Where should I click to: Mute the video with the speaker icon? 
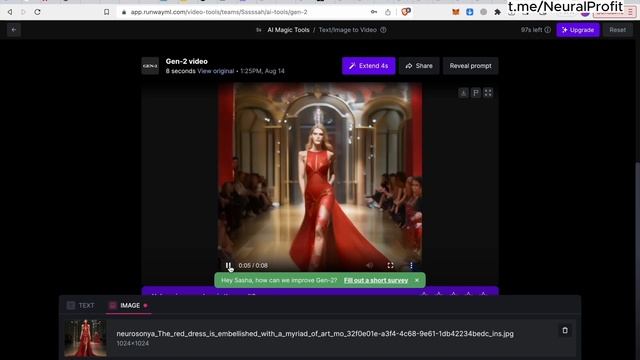click(369, 265)
